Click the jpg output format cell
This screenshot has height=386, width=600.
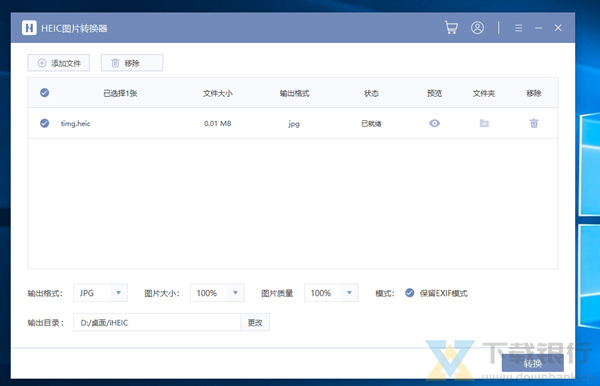point(294,124)
